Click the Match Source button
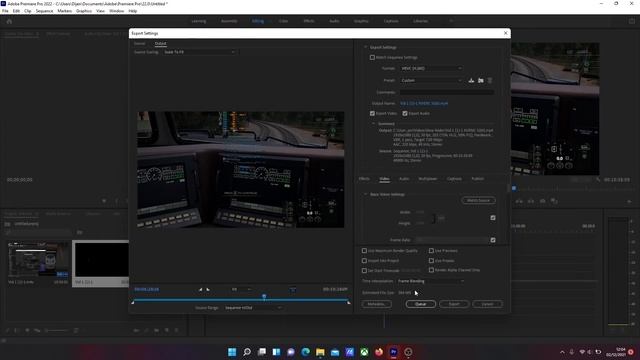 click(x=478, y=200)
